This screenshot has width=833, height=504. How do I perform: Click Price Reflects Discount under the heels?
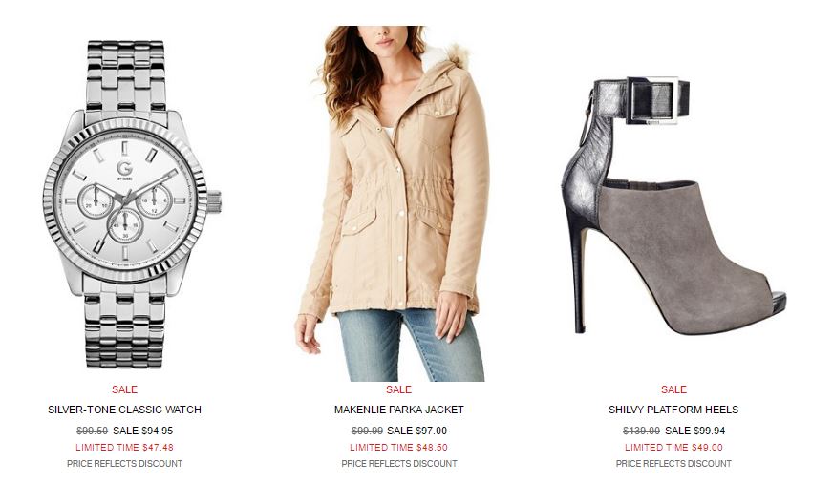tap(673, 464)
